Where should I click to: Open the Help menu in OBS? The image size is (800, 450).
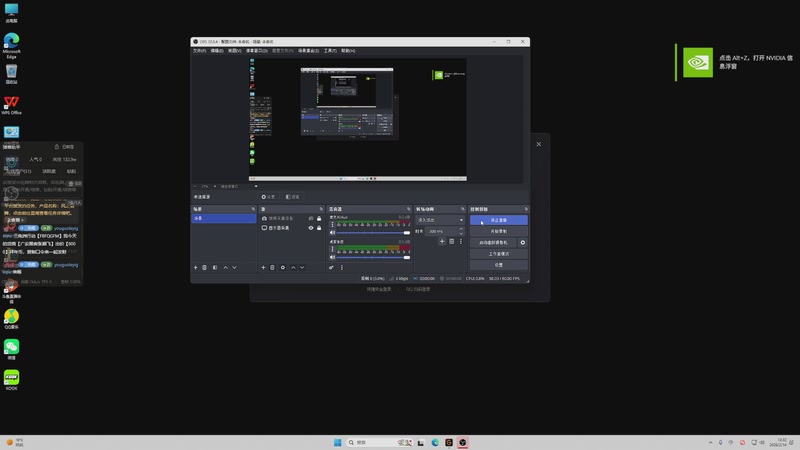click(x=348, y=51)
